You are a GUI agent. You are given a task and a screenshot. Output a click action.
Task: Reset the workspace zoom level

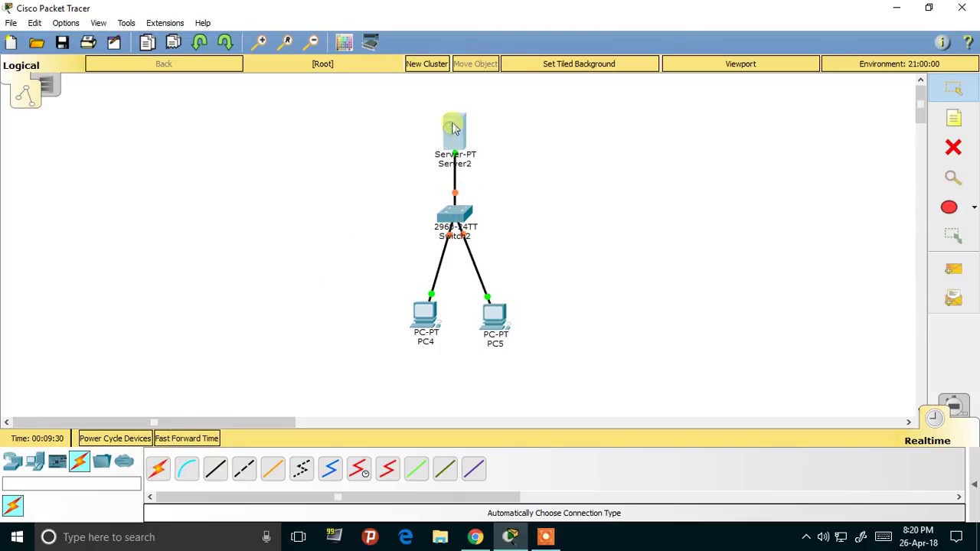click(286, 43)
